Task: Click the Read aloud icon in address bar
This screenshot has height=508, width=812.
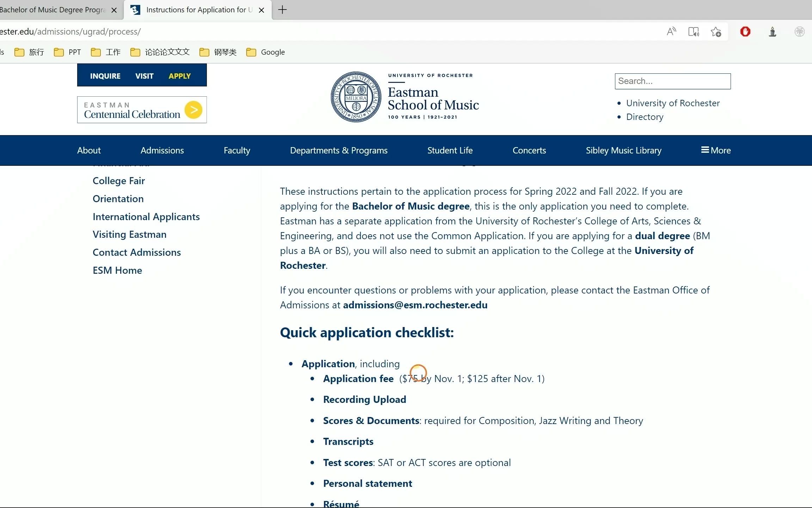Action: tap(671, 32)
